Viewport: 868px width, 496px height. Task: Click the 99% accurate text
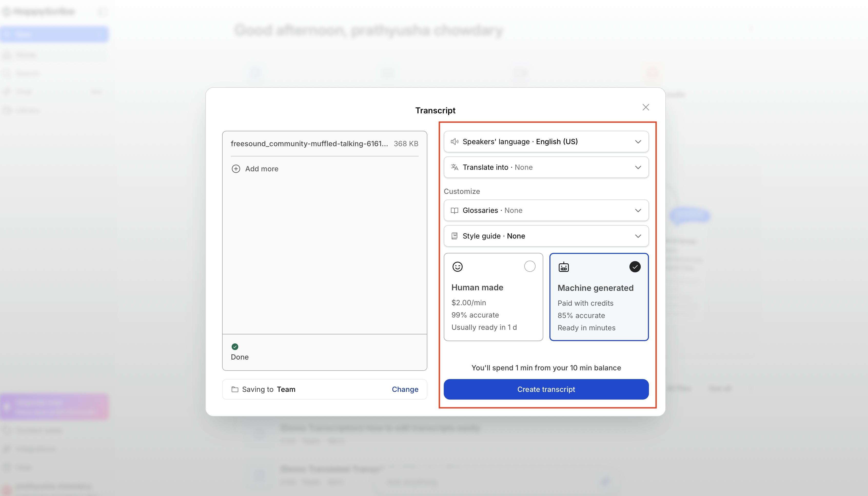click(475, 315)
